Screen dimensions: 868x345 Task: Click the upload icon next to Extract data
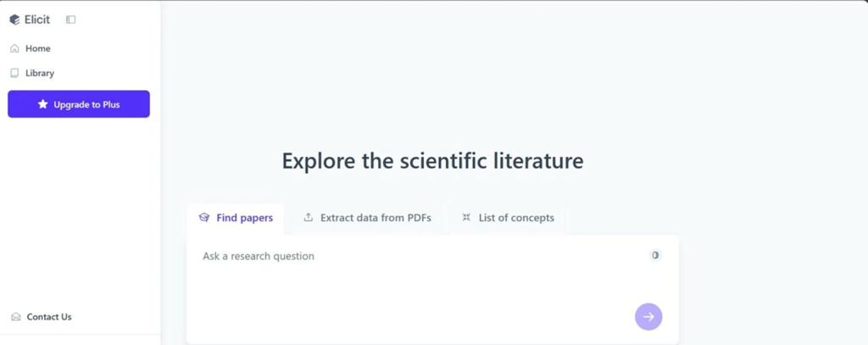click(x=309, y=218)
